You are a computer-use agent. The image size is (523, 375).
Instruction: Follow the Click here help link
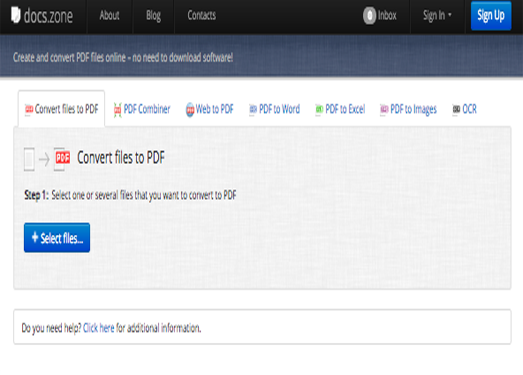[99, 328]
